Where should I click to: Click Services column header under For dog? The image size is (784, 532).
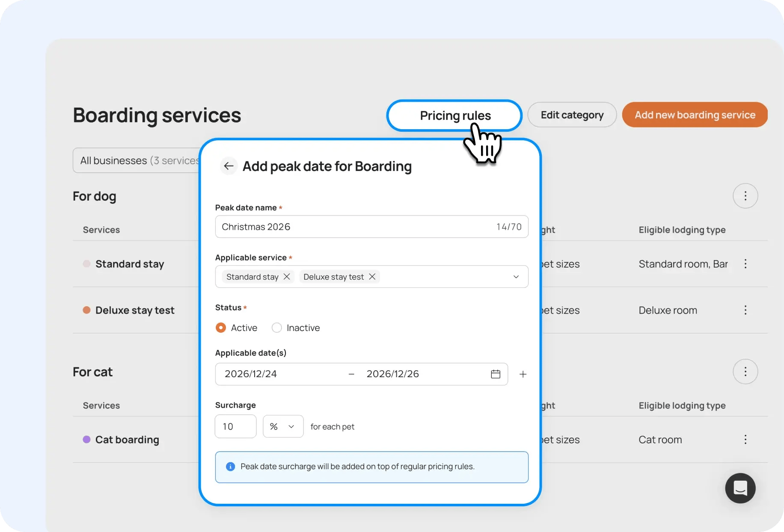(101, 230)
